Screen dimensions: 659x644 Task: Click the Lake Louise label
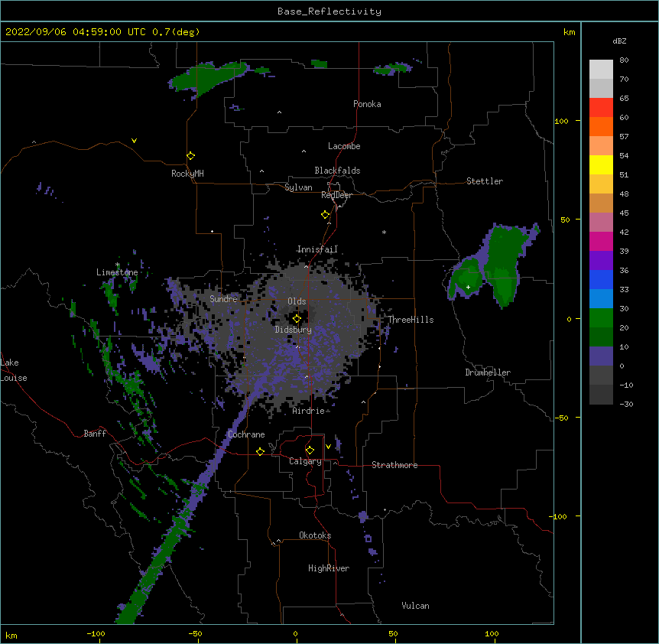point(14,370)
